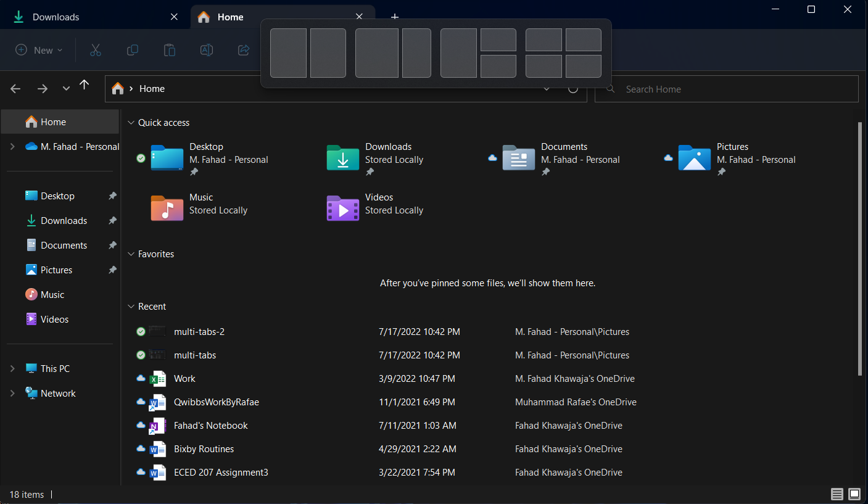Choose the left-half snap layout zone

click(x=288, y=53)
